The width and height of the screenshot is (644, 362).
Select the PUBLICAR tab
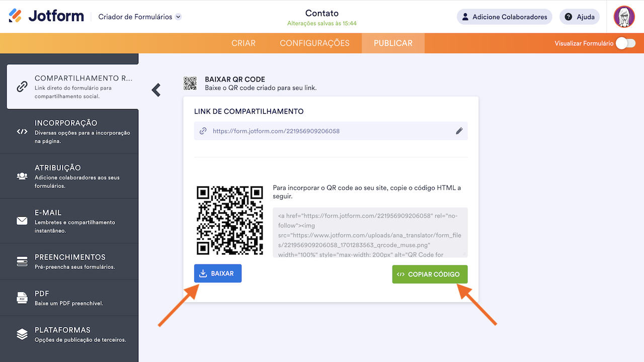coord(393,43)
